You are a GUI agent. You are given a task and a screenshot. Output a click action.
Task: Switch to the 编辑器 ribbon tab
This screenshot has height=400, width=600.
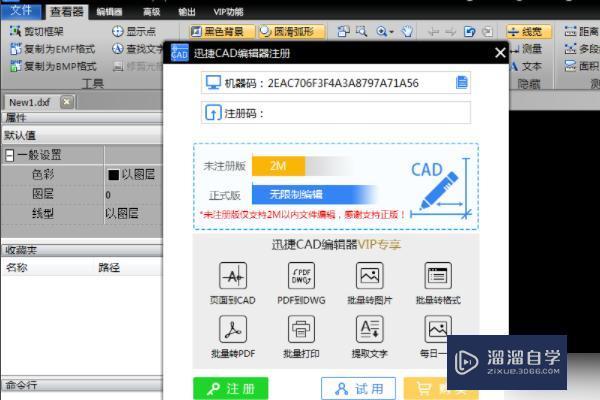pos(109,12)
